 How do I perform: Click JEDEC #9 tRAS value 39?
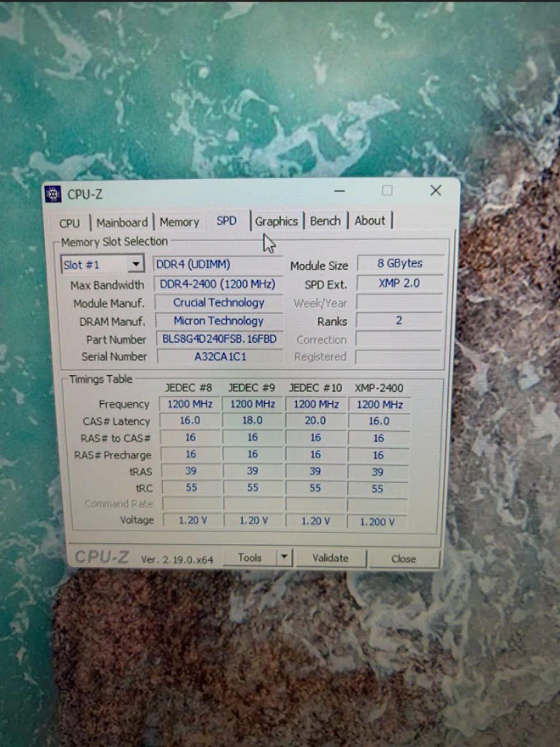tap(253, 471)
